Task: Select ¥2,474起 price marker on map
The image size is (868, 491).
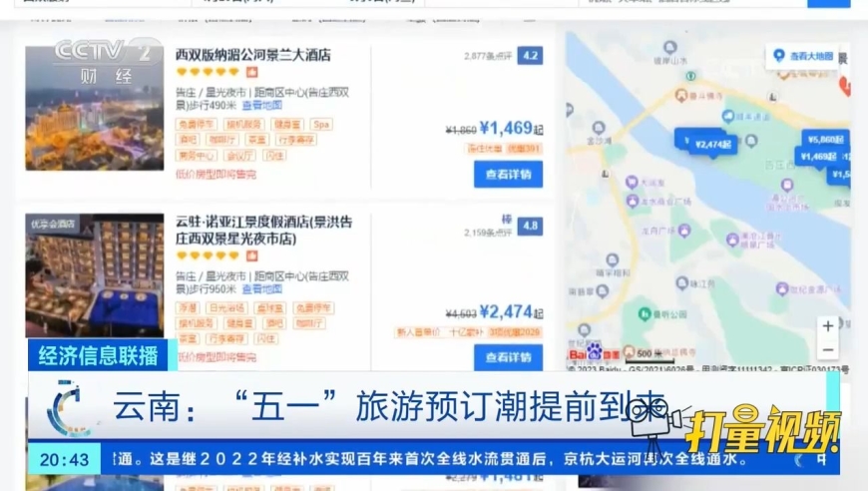Action: coord(713,145)
